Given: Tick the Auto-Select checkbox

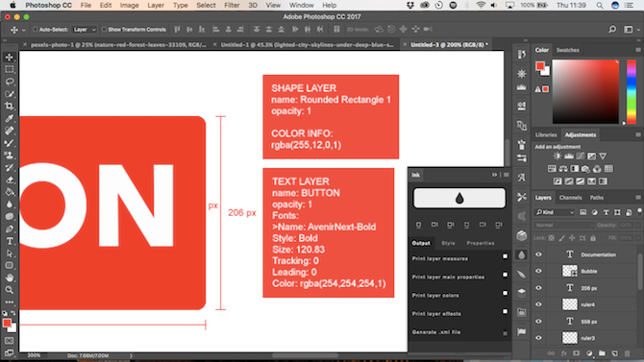Looking at the screenshot, I should coord(35,30).
